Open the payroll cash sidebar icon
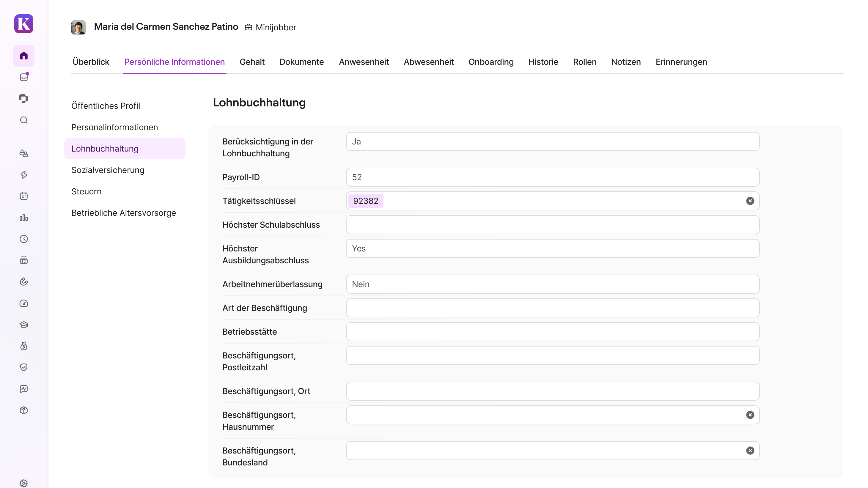The width and height of the screenshot is (868, 488). tap(23, 260)
